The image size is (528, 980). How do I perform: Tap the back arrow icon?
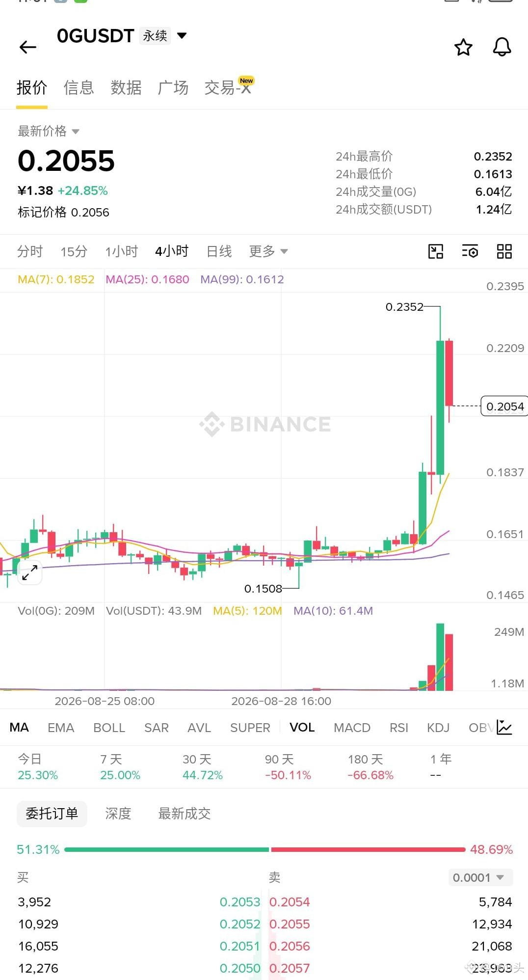(x=28, y=47)
